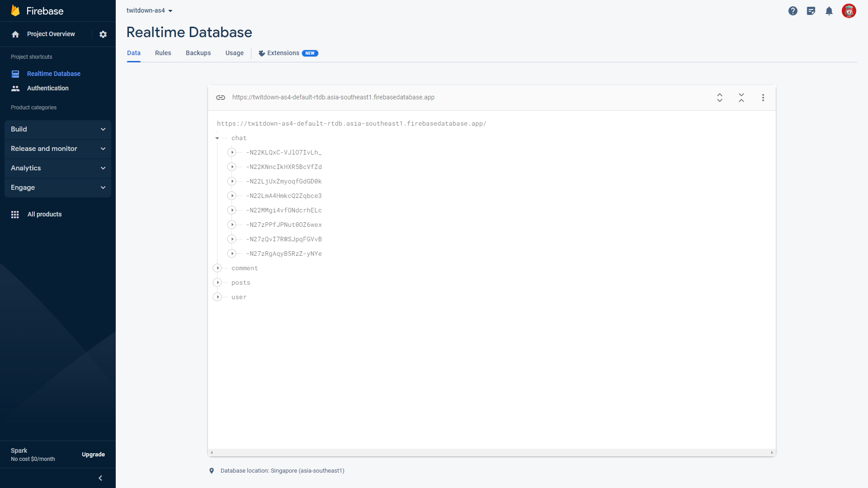Open the notifications bell

[829, 11]
